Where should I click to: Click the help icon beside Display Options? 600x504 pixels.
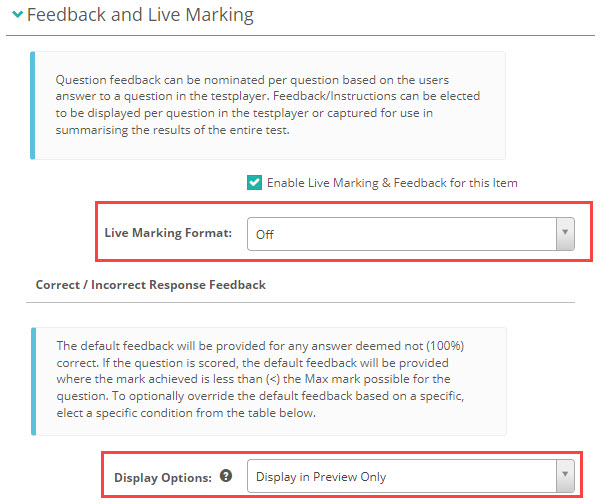(x=226, y=476)
